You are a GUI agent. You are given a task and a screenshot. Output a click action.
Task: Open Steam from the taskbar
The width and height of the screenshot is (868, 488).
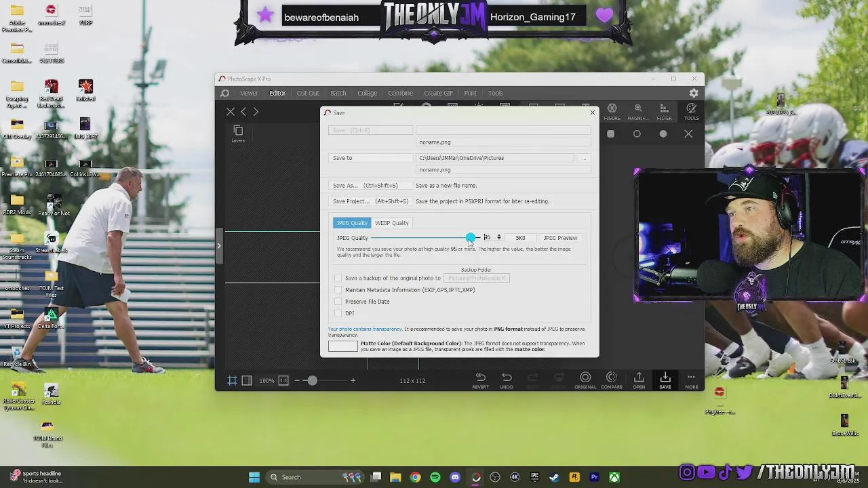click(x=555, y=477)
